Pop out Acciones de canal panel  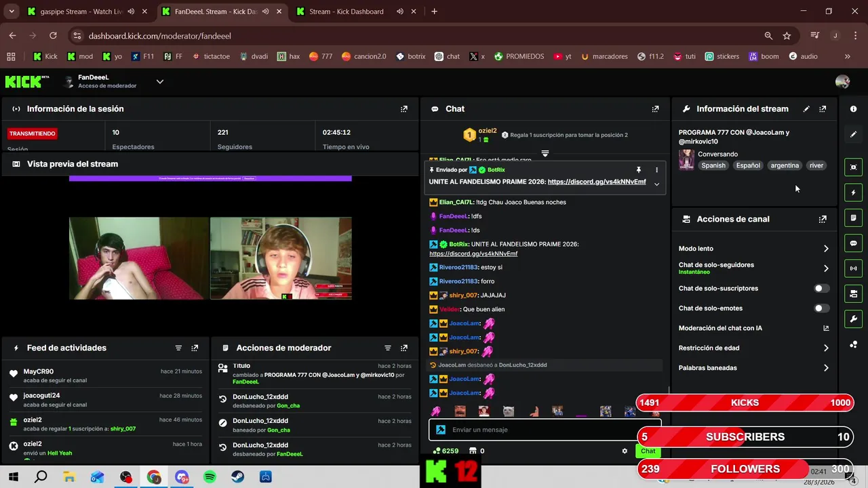pyautogui.click(x=823, y=219)
